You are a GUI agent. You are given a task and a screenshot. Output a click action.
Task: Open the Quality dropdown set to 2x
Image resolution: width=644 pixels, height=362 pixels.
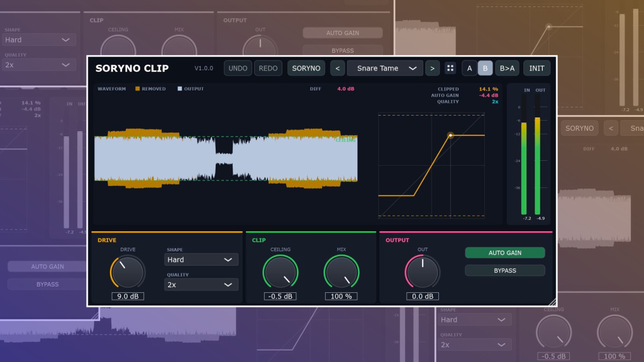tap(201, 285)
